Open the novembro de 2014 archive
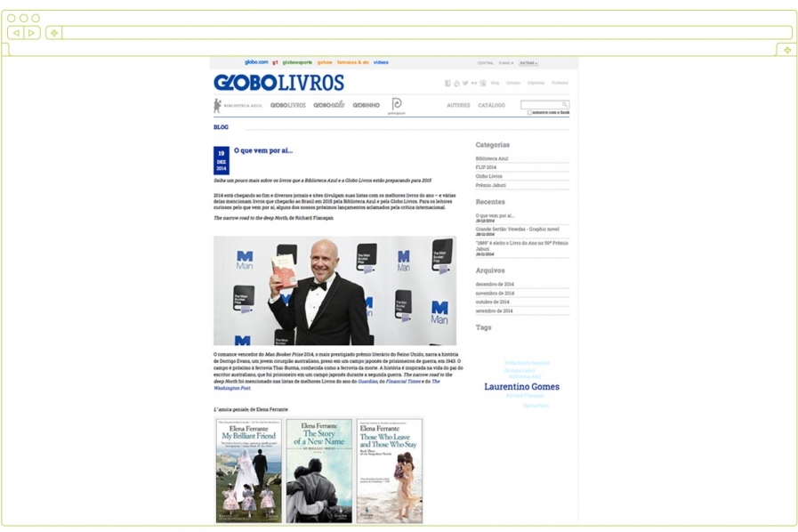 (x=495, y=294)
